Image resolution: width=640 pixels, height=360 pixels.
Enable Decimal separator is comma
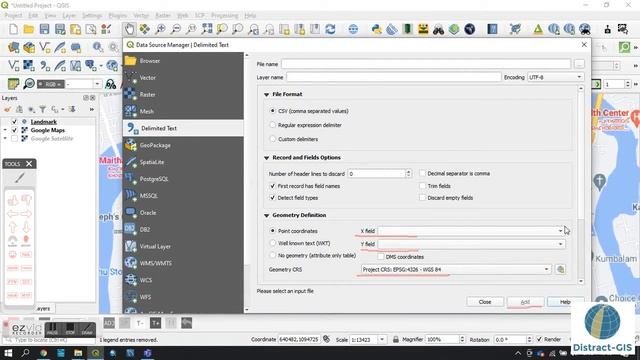[422, 173]
